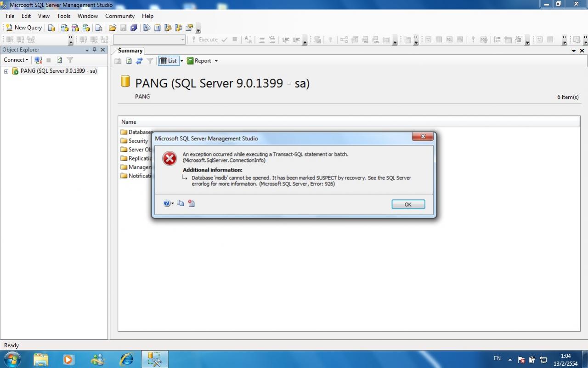The image size is (588, 368).
Task: Click Refresh icon in Object Explorer toolbar
Action: point(59,60)
